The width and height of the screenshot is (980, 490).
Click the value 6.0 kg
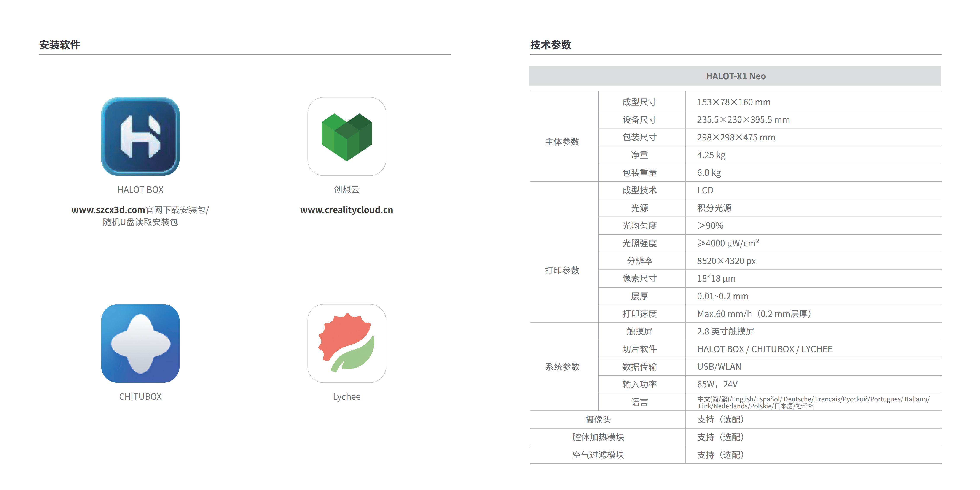pyautogui.click(x=709, y=173)
